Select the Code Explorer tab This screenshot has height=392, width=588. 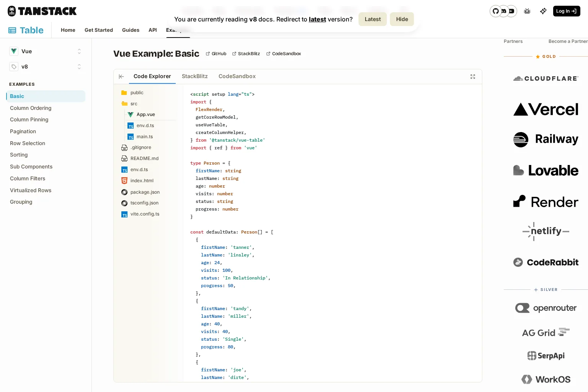click(x=152, y=76)
